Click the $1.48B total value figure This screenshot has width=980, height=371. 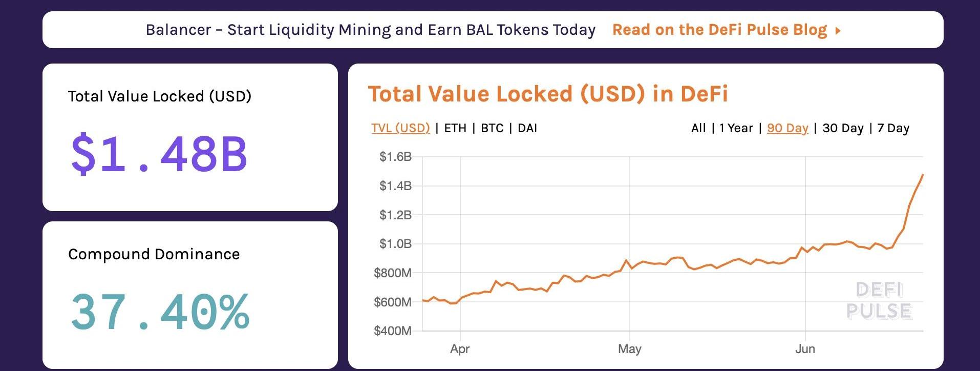(x=159, y=154)
